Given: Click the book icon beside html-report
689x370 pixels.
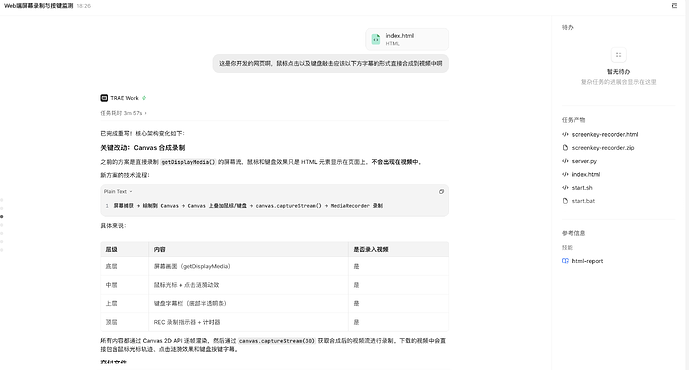Looking at the screenshot, I should click(x=565, y=261).
